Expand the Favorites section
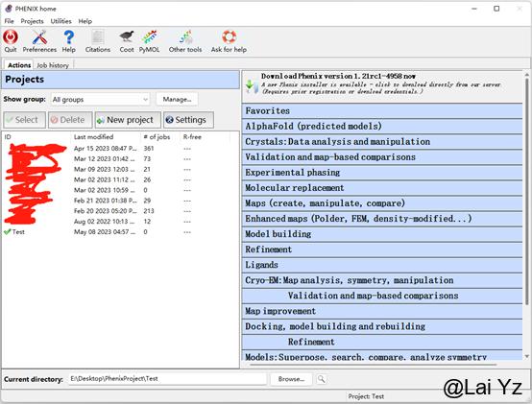Image resolution: width=532 pixels, height=404 pixels. [382, 110]
